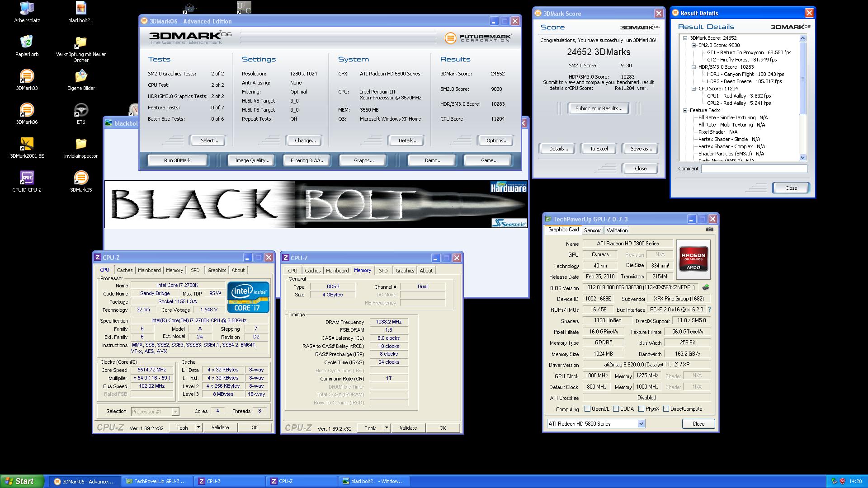Switch to Caches tab in left CPU-Z
Viewport: 868px width, 488px height.
tap(125, 270)
